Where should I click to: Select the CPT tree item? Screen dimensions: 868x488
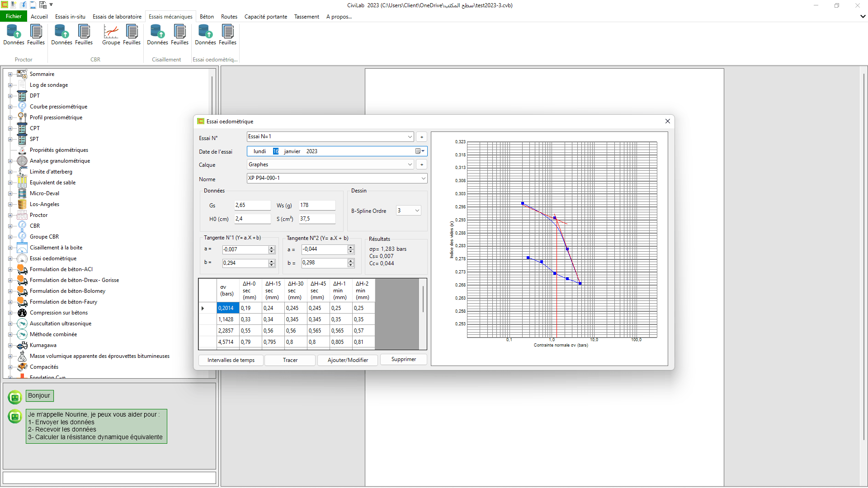35,128
